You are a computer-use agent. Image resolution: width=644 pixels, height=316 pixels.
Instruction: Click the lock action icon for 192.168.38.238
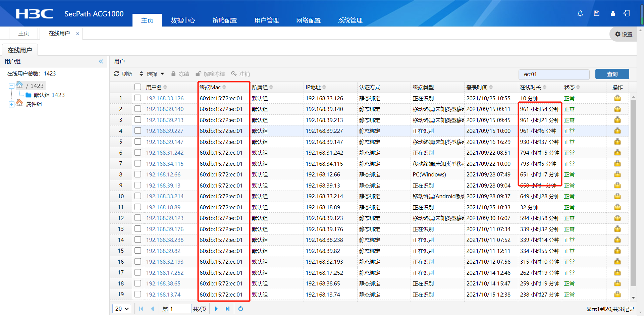click(x=618, y=240)
